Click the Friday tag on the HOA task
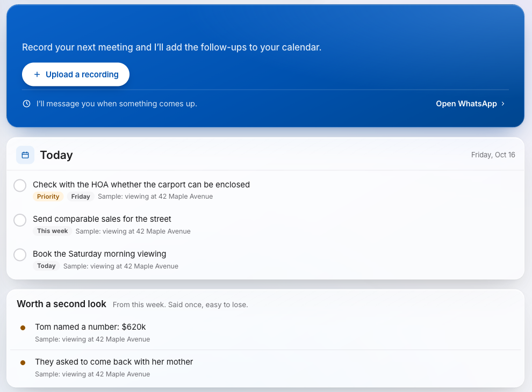Screen dimensions: 532x392 (x=81, y=197)
